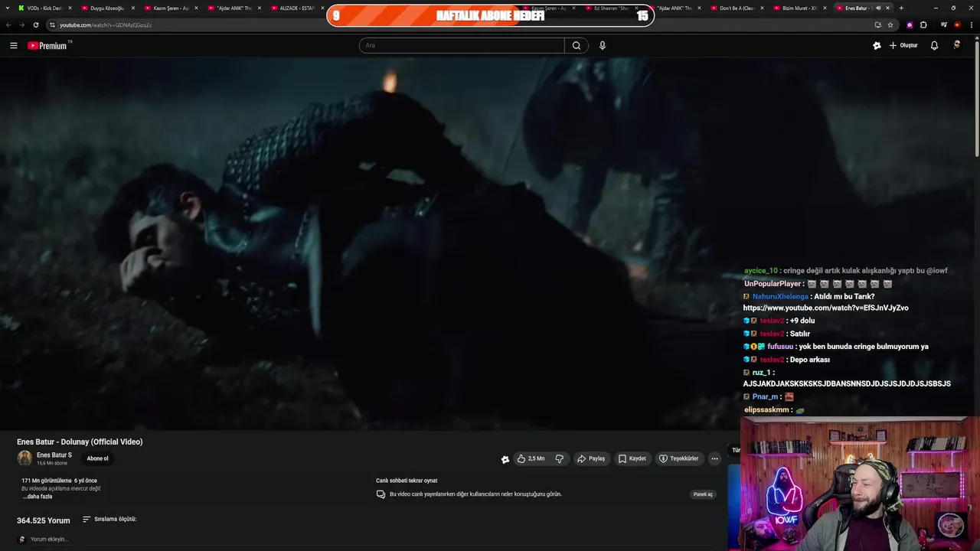Image resolution: width=980 pixels, height=551 pixels.
Task: Open Chrome three-dot menu
Action: tap(970, 24)
